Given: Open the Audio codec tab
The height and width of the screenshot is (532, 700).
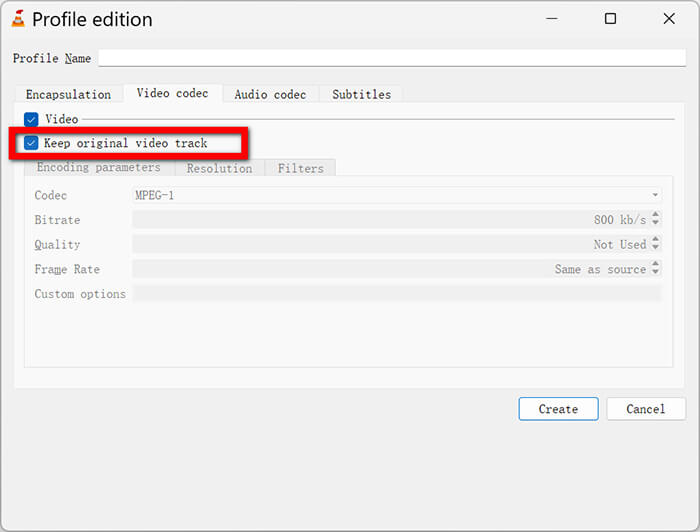Looking at the screenshot, I should point(270,94).
